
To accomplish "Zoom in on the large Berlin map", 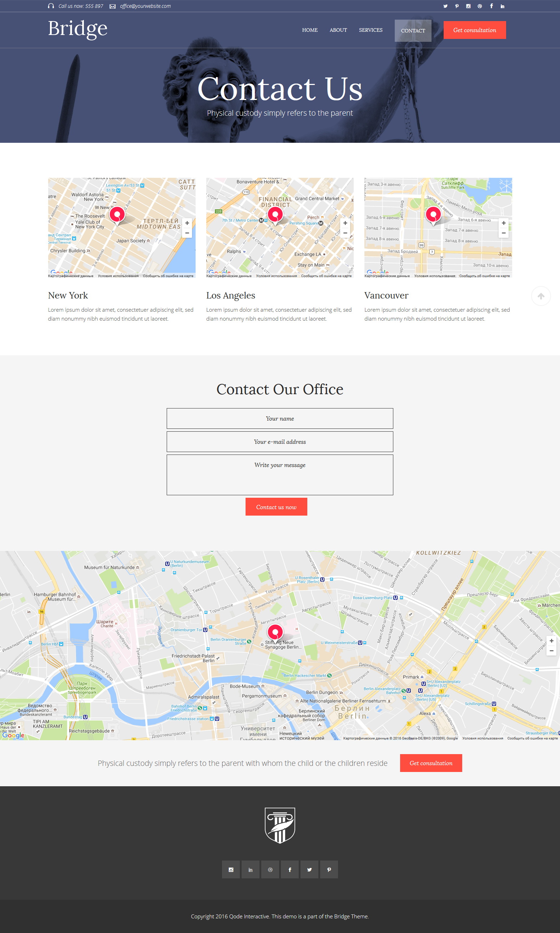I will 551,641.
